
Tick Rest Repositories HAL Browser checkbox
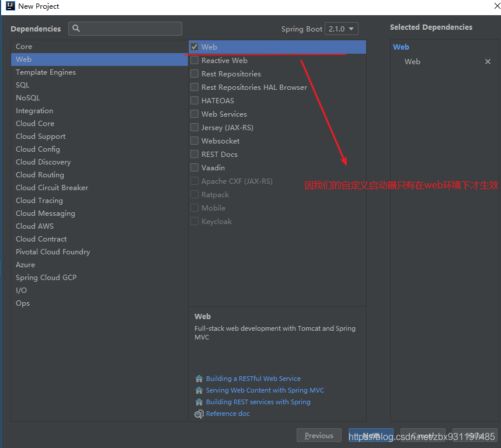pyautogui.click(x=194, y=87)
